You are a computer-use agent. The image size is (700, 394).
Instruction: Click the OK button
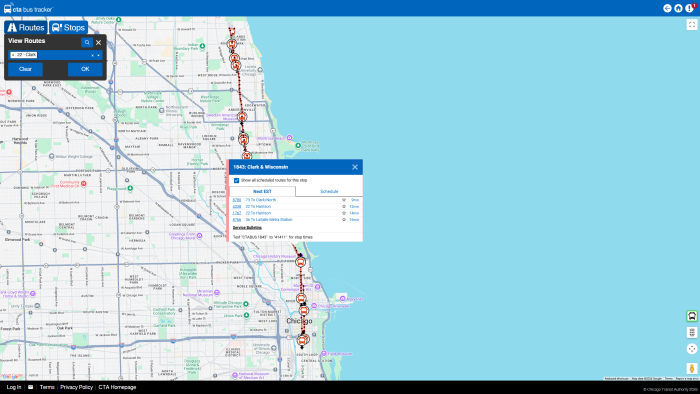point(85,69)
